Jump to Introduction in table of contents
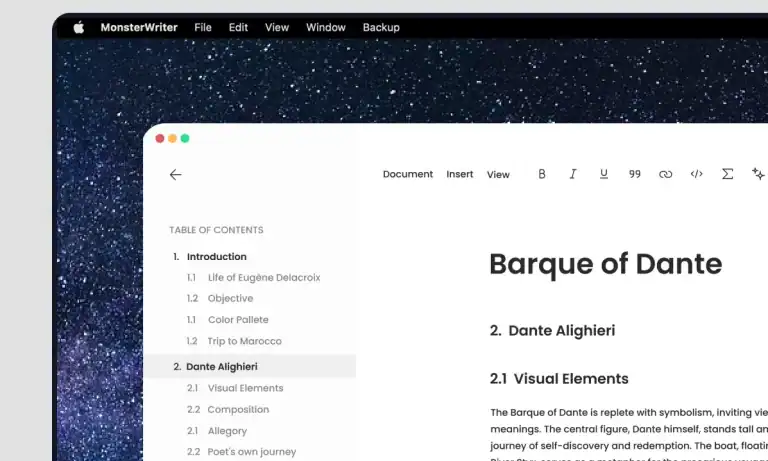Viewport: 768px width, 461px height. pos(216,257)
